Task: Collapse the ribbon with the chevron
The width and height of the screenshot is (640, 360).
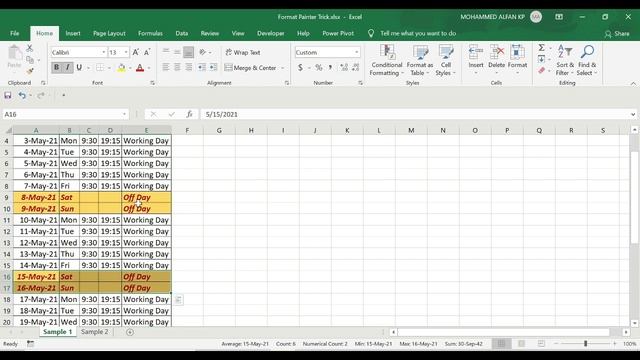Action: [633, 84]
